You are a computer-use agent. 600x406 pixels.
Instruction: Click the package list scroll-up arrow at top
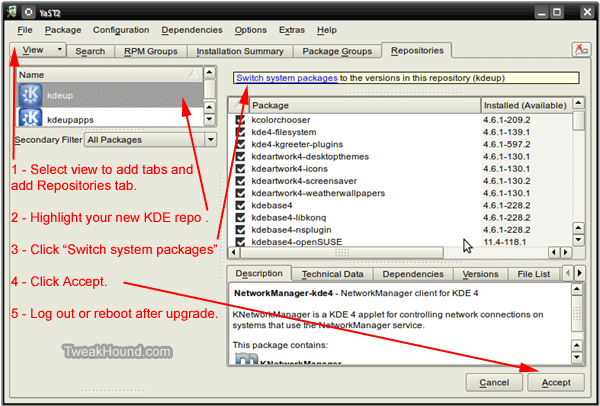click(x=578, y=103)
